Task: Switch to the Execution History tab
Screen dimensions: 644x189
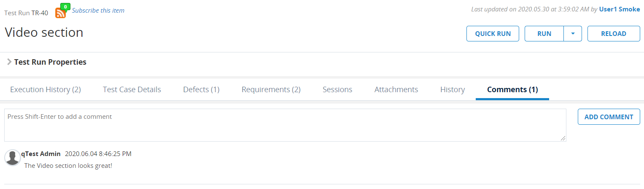Action: (46, 90)
